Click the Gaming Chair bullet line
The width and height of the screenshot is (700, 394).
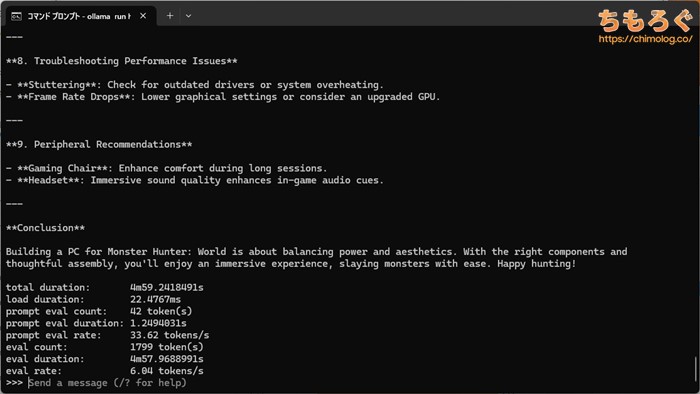(x=167, y=168)
